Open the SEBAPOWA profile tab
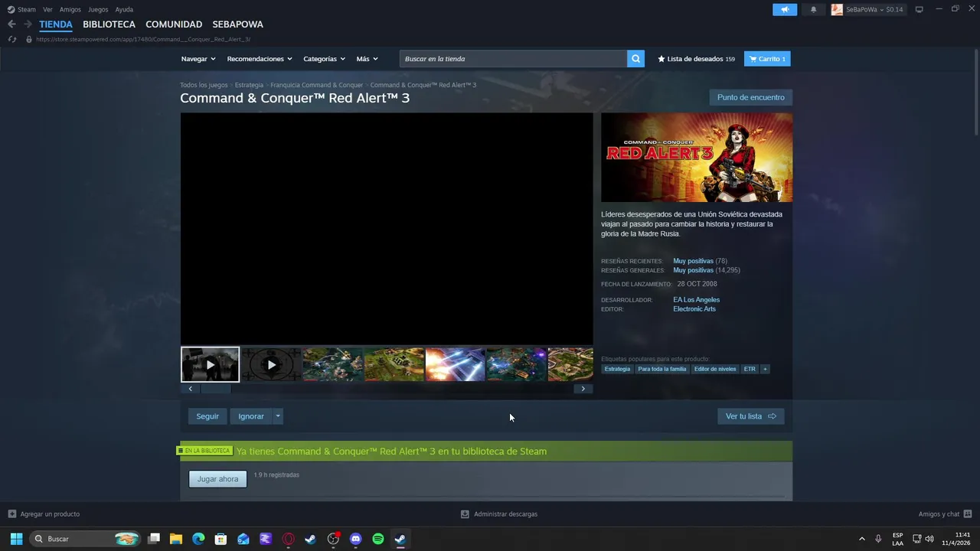Screen dimensions: 980x551 237,24
